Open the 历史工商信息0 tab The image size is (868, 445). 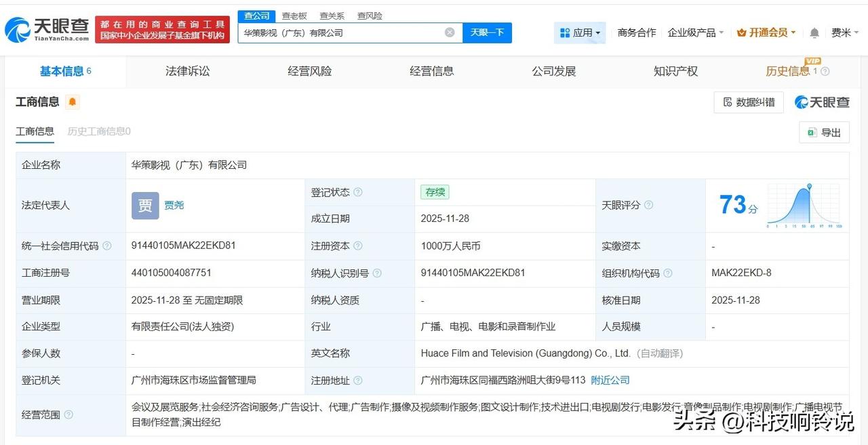[100, 131]
